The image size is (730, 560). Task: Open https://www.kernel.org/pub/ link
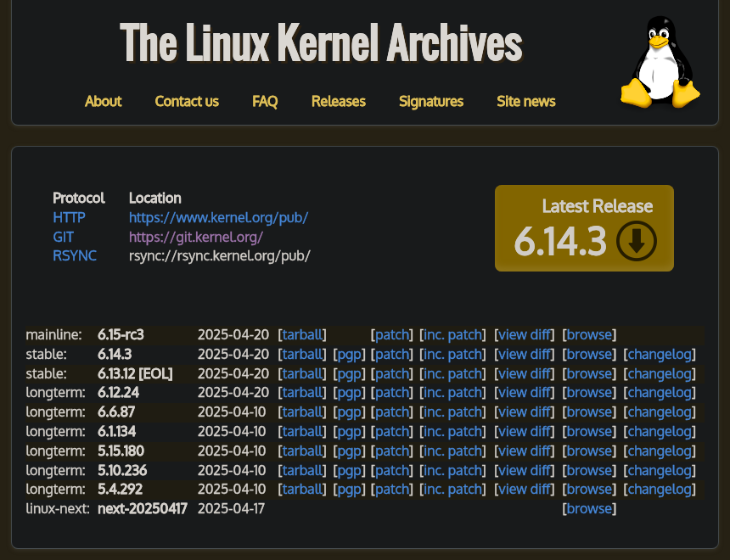tap(218, 217)
